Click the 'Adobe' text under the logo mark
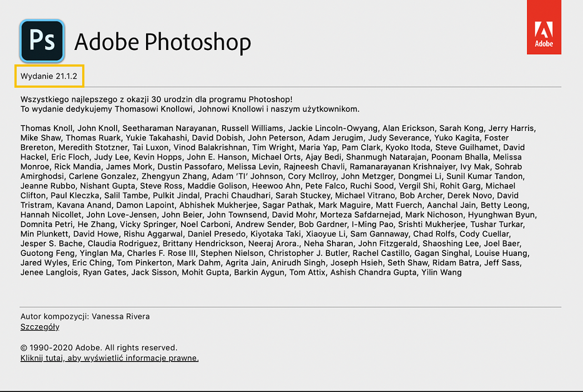This screenshot has height=392, width=583. (x=544, y=42)
